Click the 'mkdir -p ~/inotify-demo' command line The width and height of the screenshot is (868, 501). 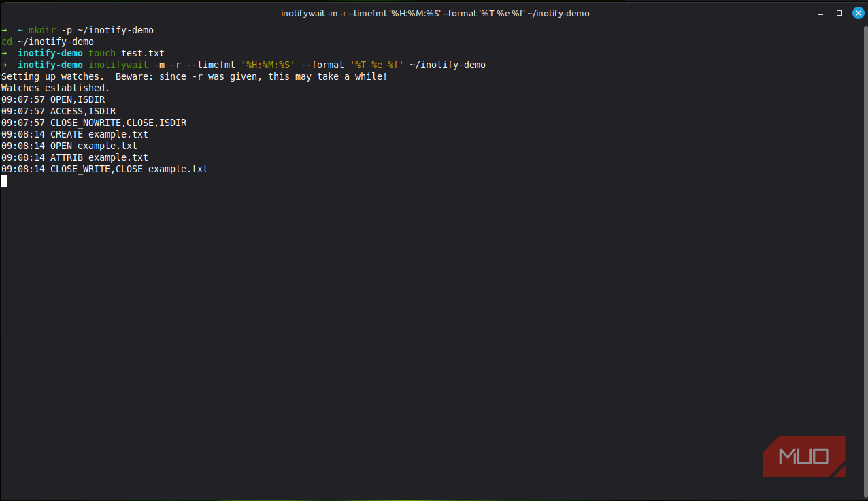click(78, 30)
